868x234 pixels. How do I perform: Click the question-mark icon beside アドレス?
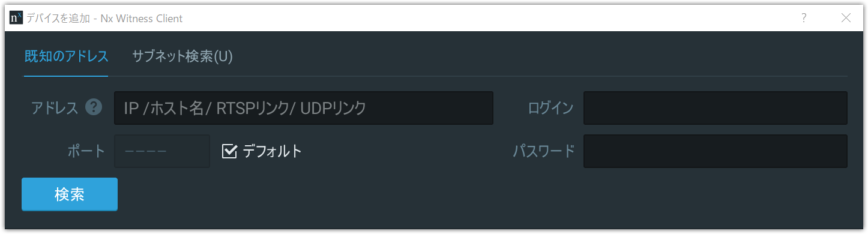94,108
